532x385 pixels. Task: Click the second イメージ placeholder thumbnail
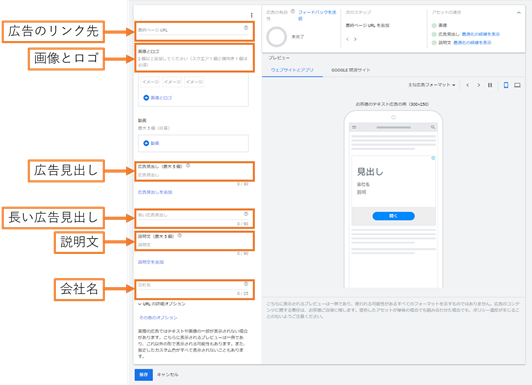tap(172, 82)
